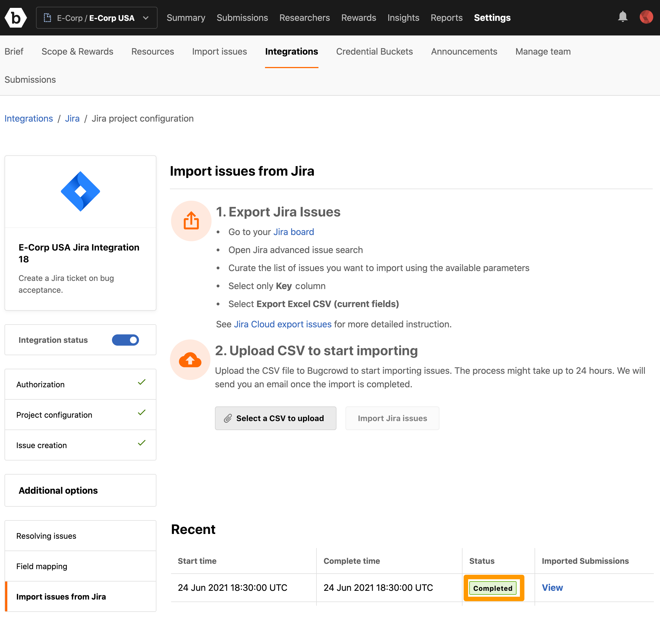
Task: Open the Project configuration sidebar step
Action: [80, 415]
